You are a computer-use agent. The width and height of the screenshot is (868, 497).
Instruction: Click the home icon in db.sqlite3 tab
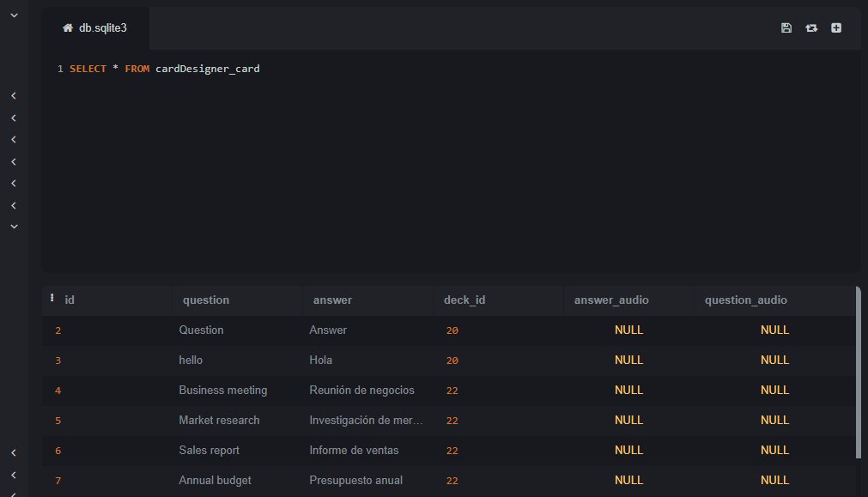pyautogui.click(x=68, y=28)
